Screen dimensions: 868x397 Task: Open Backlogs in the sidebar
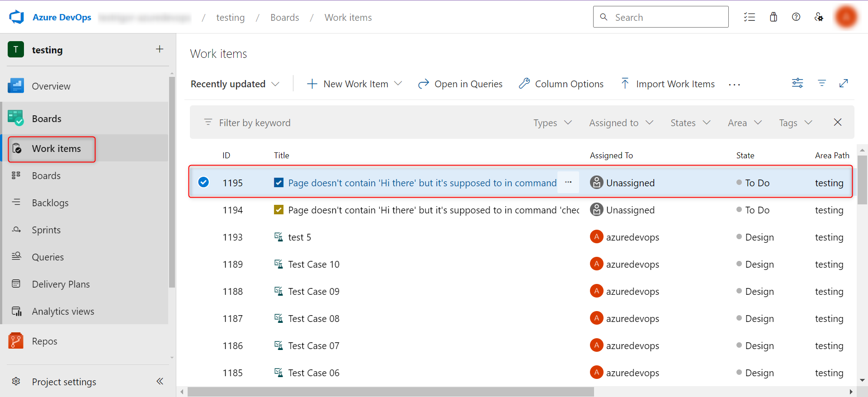coord(50,203)
